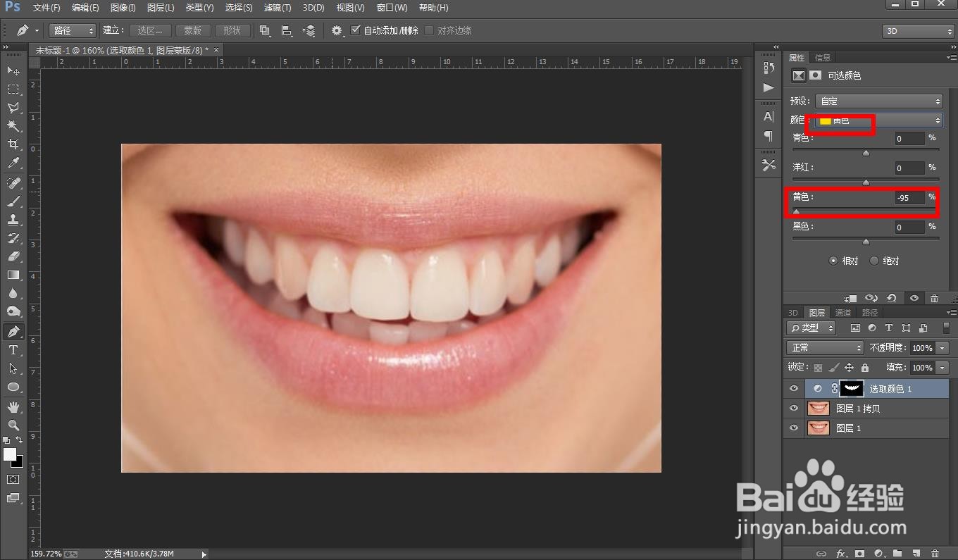Image resolution: width=958 pixels, height=560 pixels.
Task: Create a new group folder in Layers panel
Action: coord(897,554)
